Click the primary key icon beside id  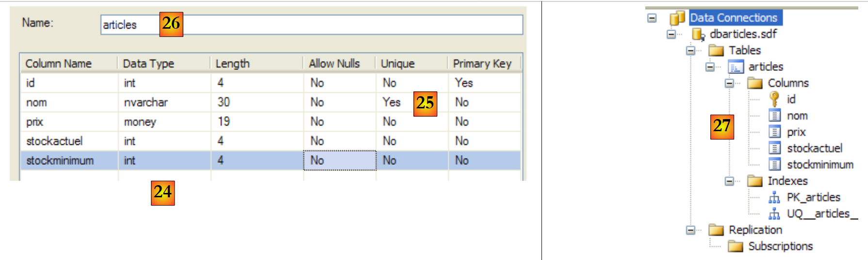[x=774, y=99]
